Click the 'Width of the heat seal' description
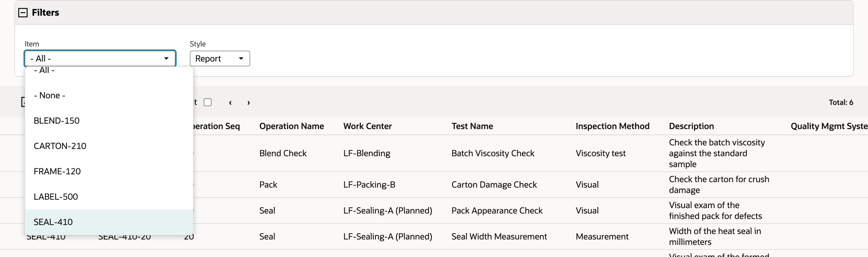 coord(715,236)
